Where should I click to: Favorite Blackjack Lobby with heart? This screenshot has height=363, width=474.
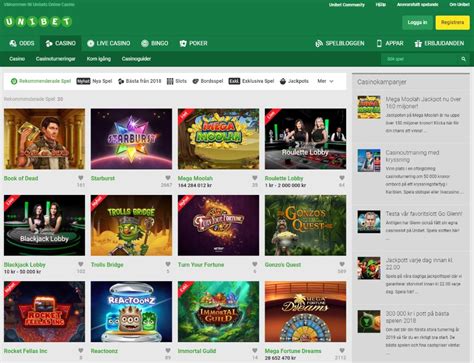(81, 264)
